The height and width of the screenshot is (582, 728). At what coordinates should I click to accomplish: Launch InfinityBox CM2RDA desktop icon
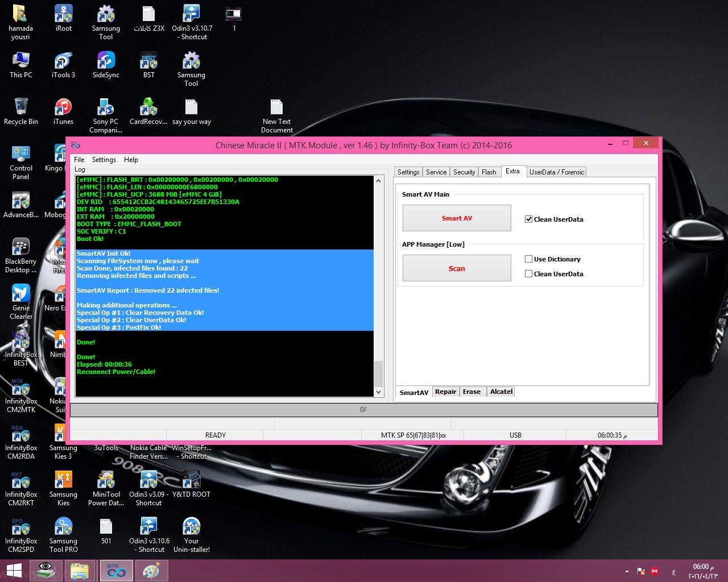20,442
